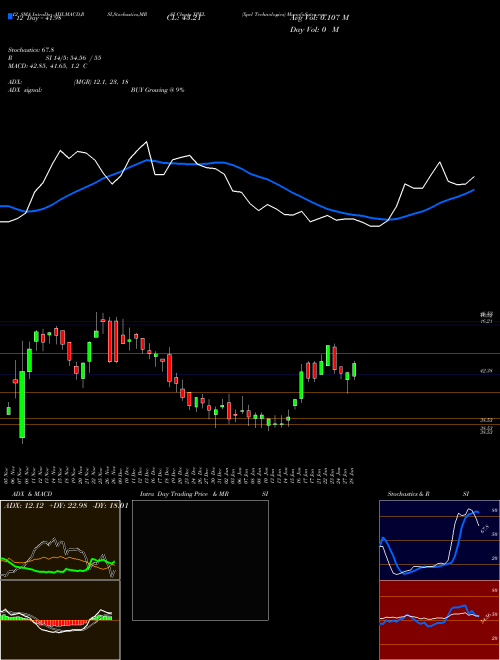Screen dimensions: 500x660
Task: Click the 'CL: 43.21' close price text
Action: pyautogui.click(x=184, y=17)
